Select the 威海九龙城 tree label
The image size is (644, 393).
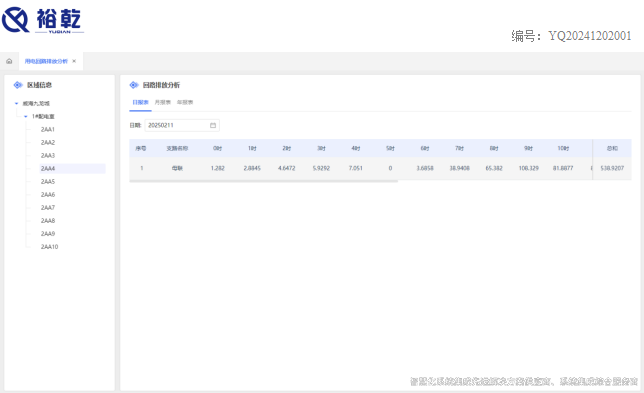tap(36, 103)
